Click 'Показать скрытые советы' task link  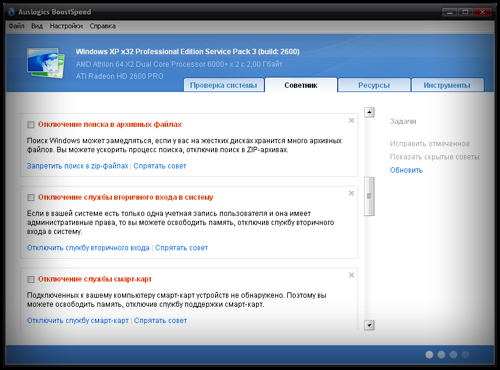435,157
